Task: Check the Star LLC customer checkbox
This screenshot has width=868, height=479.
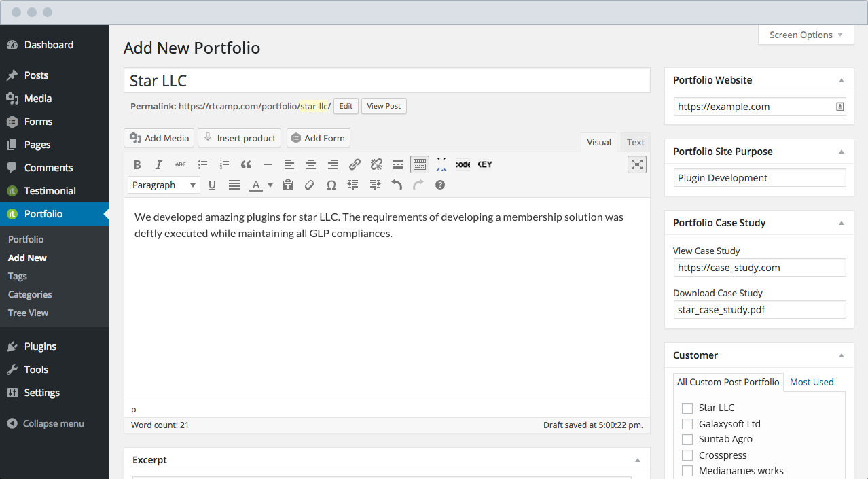Action: click(687, 408)
